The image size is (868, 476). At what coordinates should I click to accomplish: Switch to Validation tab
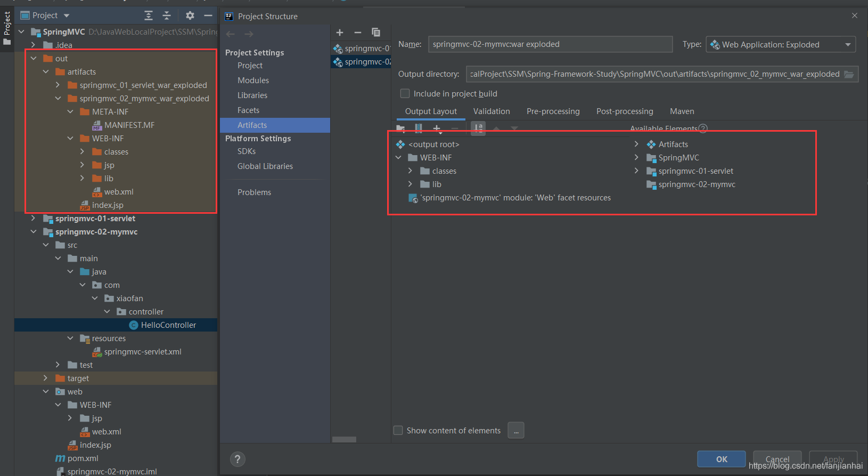(492, 111)
